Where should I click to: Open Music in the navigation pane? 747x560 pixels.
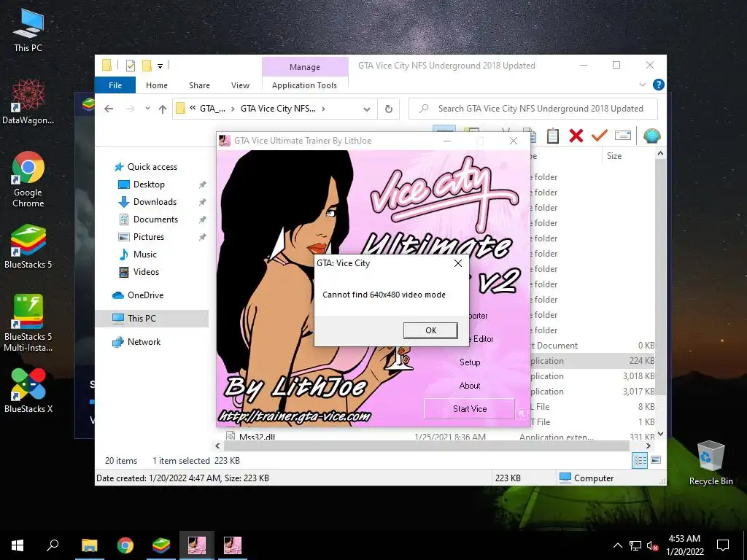click(144, 254)
